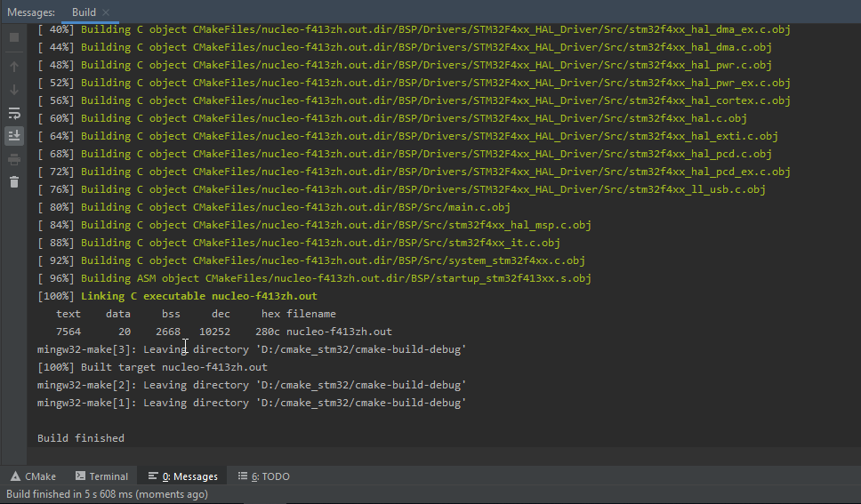Screen dimensions: 861x504
Task: Click the stm32f4xx_it.c.obj build line
Action: coord(298,243)
